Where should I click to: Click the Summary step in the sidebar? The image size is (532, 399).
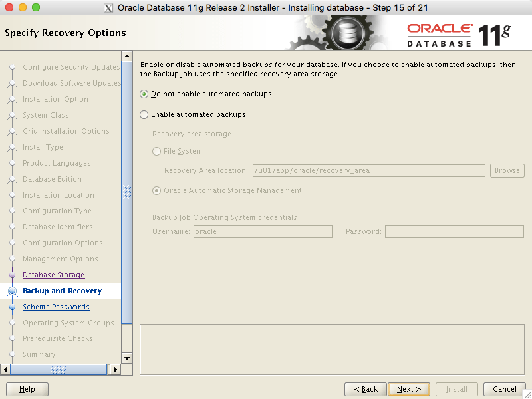(39, 354)
